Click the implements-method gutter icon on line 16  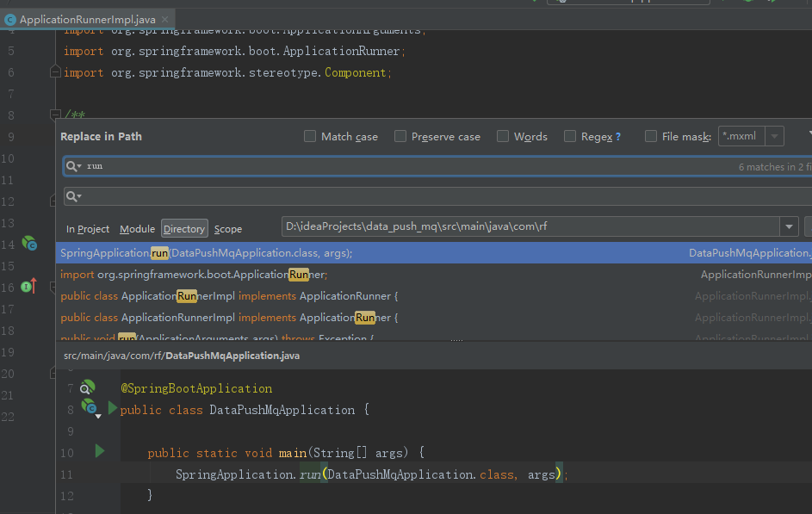(29, 286)
